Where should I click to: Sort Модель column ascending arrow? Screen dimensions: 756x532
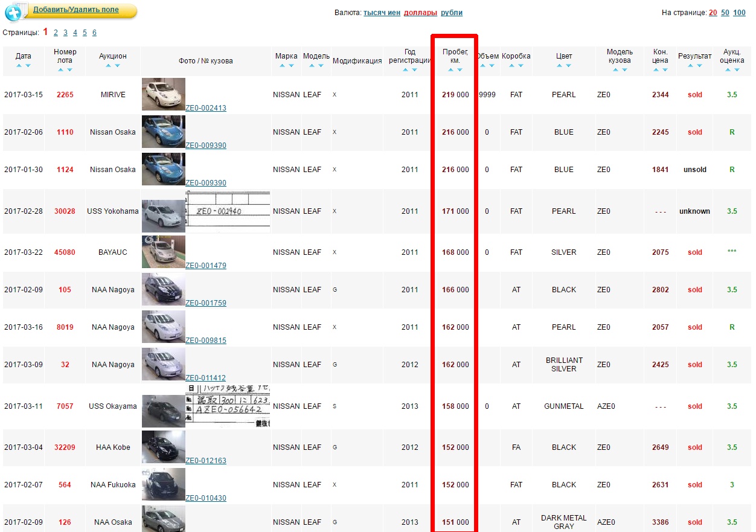(312, 65)
